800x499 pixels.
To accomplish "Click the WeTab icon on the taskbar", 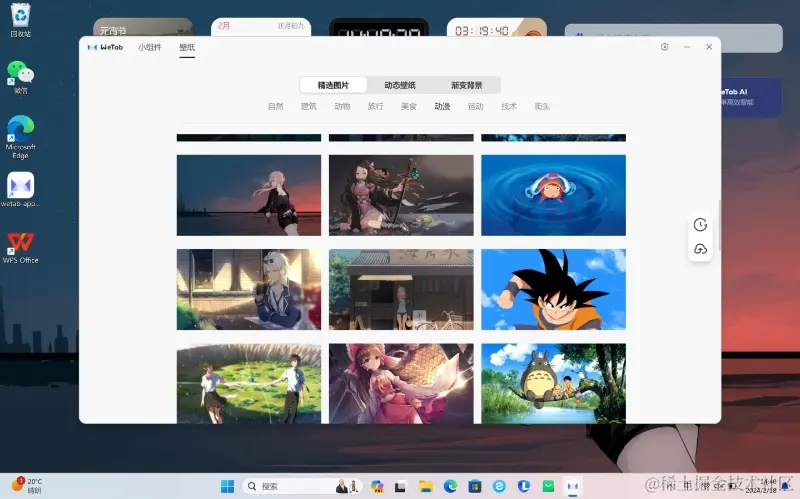I will pos(572,486).
